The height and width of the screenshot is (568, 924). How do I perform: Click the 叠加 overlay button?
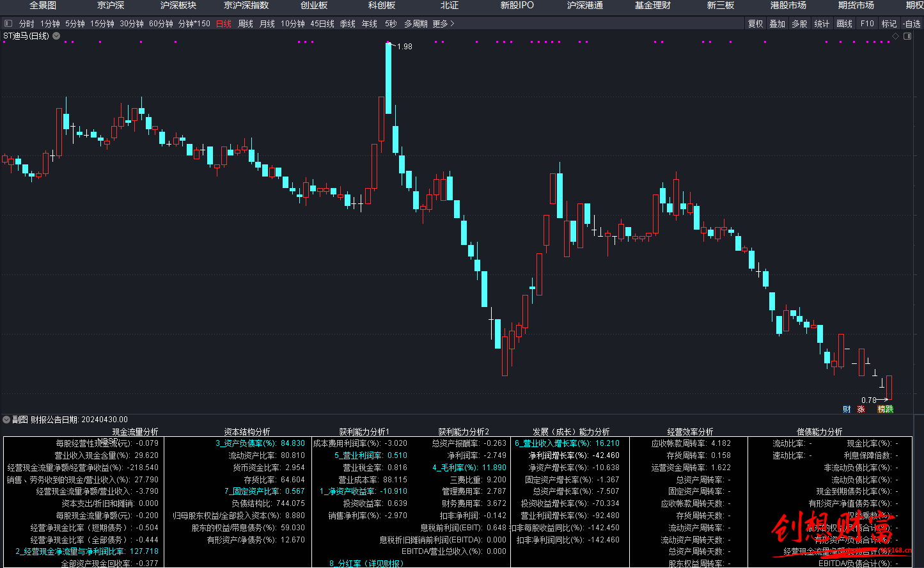(778, 24)
